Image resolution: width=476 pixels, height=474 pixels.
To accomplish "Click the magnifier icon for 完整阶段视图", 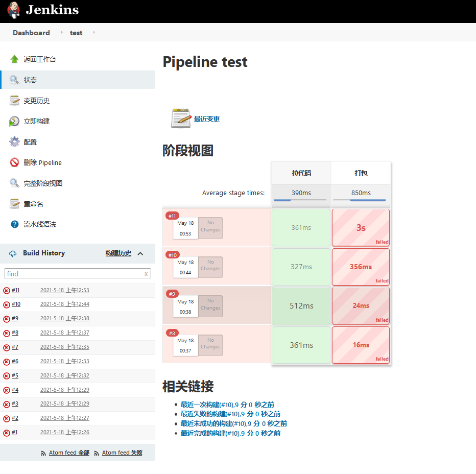I will tap(14, 183).
